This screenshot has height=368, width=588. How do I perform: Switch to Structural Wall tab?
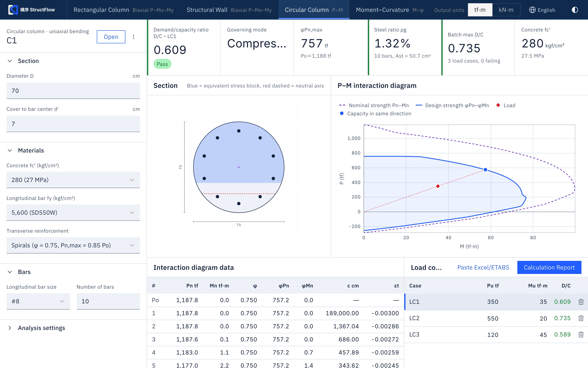pyautogui.click(x=229, y=10)
